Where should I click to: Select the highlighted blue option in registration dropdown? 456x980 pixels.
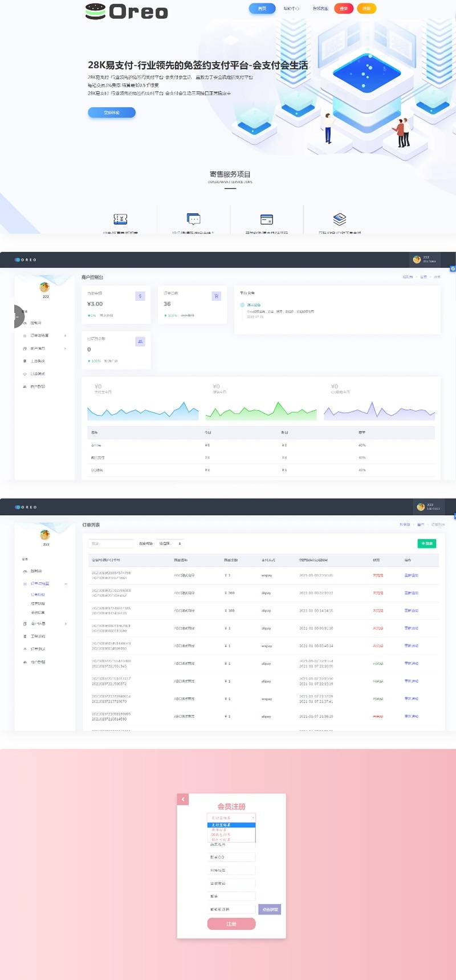coord(231,825)
